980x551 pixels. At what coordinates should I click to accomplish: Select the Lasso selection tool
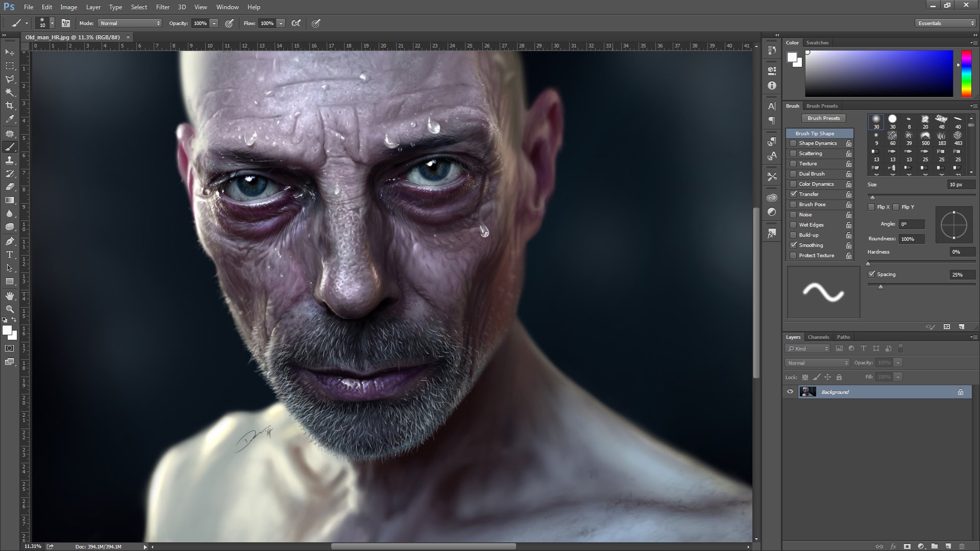point(9,79)
